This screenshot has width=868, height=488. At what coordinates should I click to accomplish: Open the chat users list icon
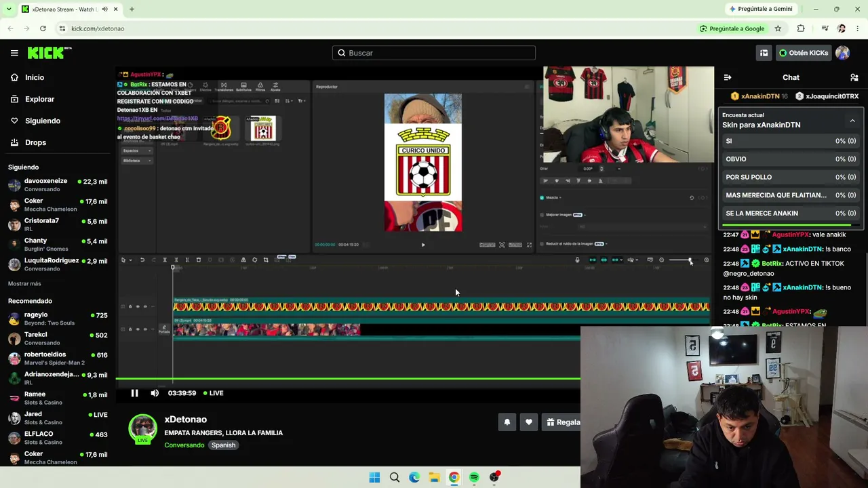pyautogui.click(x=854, y=77)
